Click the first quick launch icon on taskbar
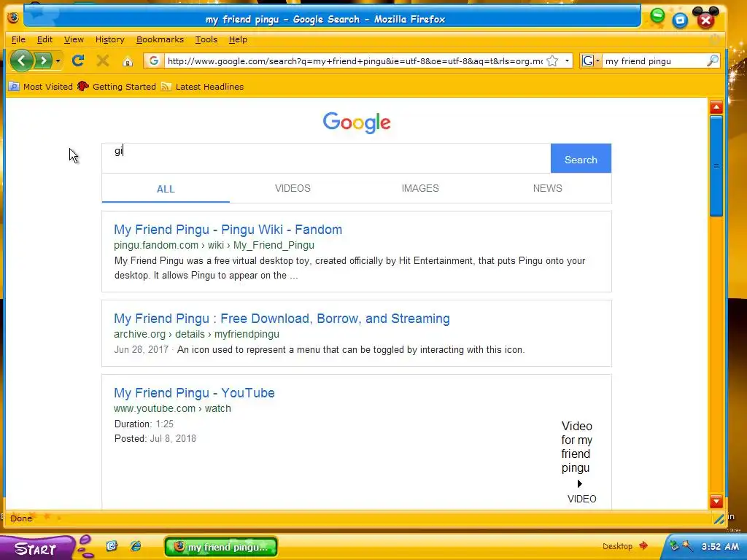This screenshot has height=560, width=747. click(112, 545)
